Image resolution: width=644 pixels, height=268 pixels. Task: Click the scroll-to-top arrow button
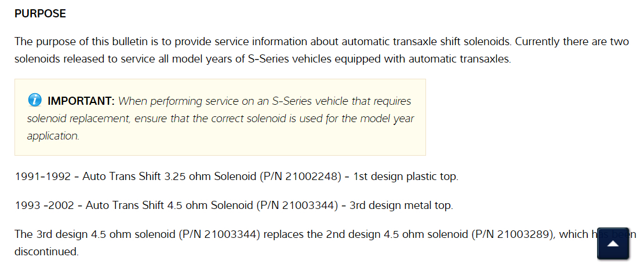613,243
